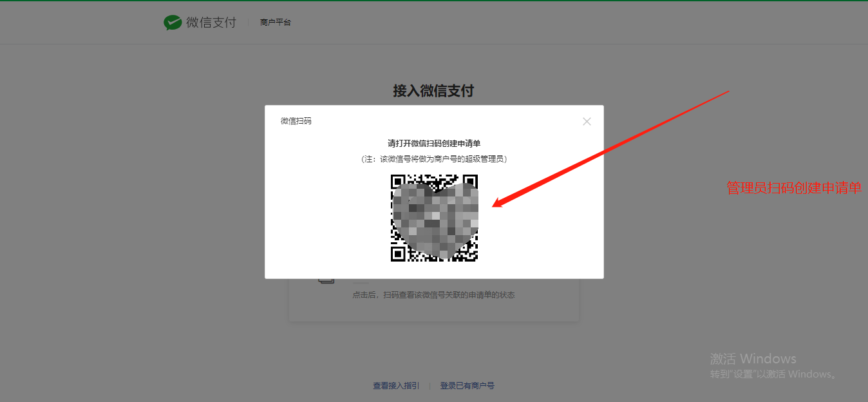868x402 pixels.
Task: Click the 微信扫码 dialog title
Action: pyautogui.click(x=296, y=121)
